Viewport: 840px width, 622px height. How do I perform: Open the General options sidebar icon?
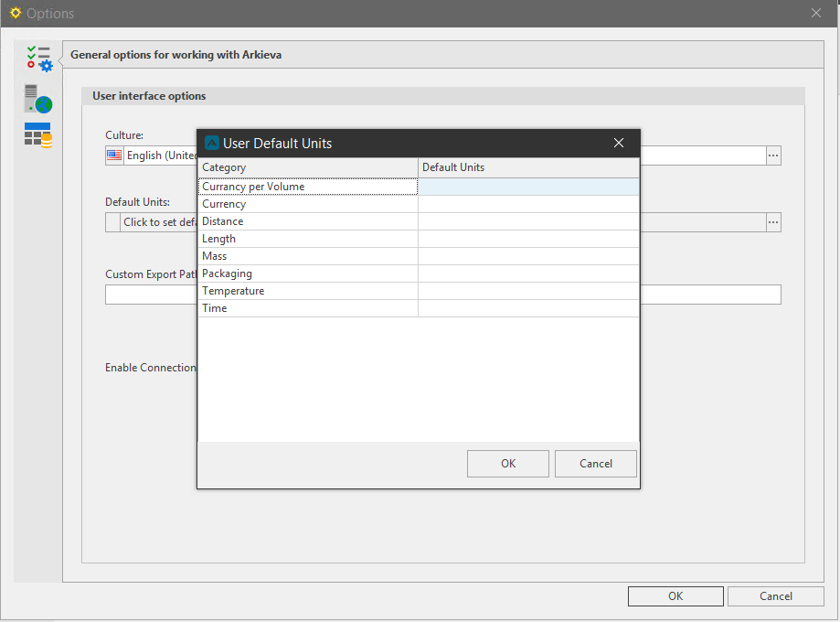[x=39, y=59]
